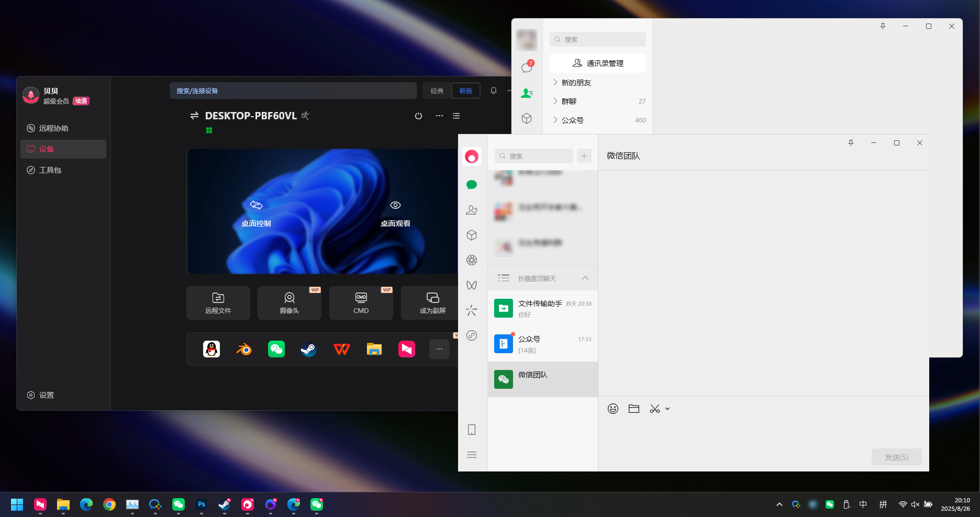Launch the QQ penguin app shortcut
Screen dimensions: 980x517
point(211,349)
